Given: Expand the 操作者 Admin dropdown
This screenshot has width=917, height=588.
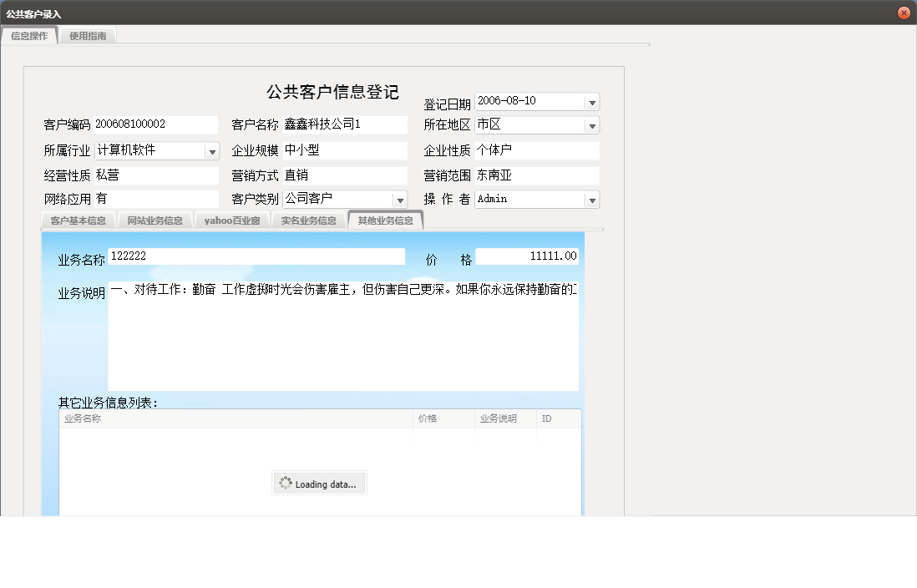Looking at the screenshot, I should (591, 200).
